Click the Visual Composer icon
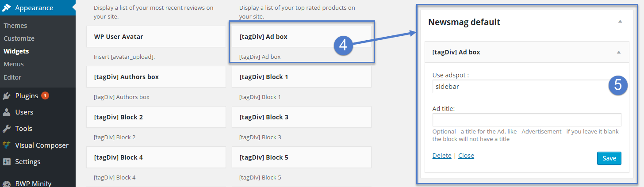This screenshot has height=187, width=644. 7,145
